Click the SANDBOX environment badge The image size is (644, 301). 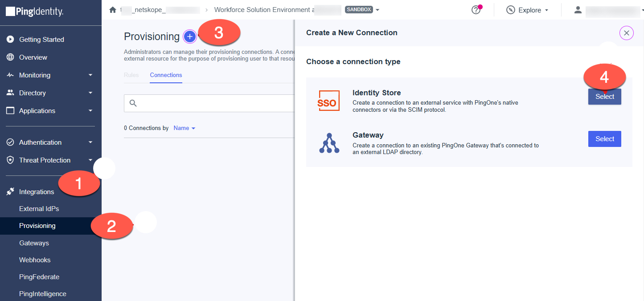tap(358, 10)
